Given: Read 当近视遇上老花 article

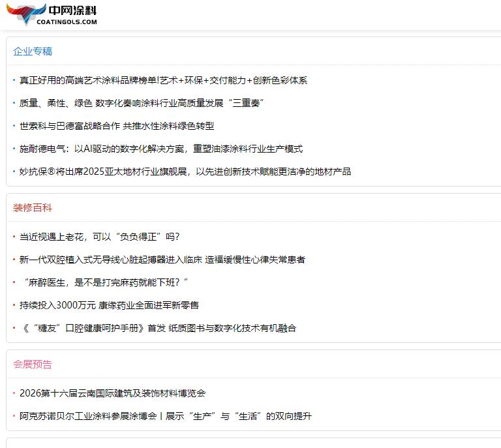Looking at the screenshot, I should [x=99, y=237].
